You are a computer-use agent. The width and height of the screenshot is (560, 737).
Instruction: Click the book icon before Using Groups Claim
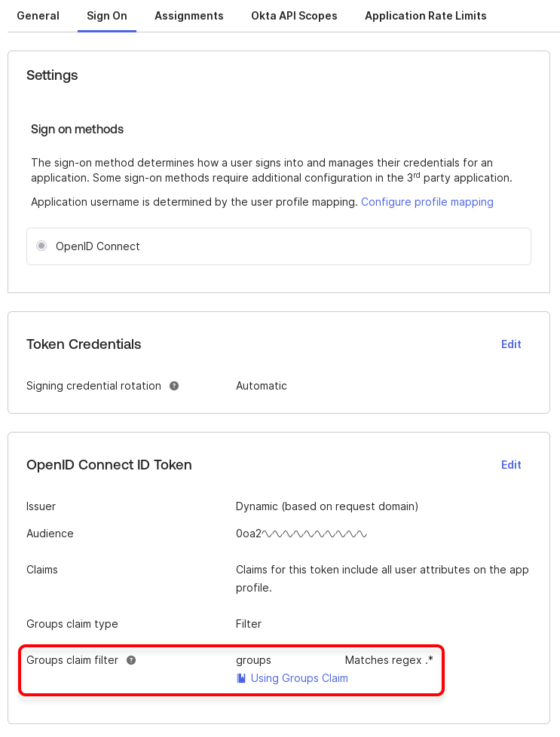pyautogui.click(x=241, y=678)
